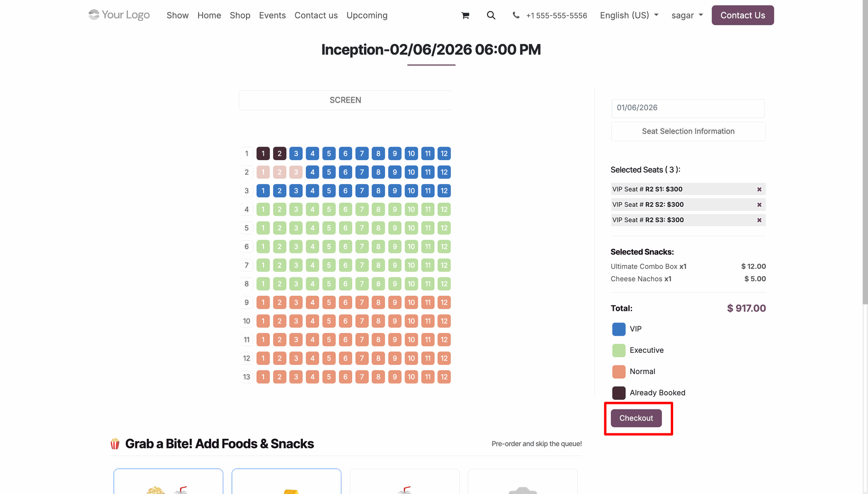Screen dimensions: 868x494
Task: Call phone number +1 555-555-5556
Action: click(x=557, y=15)
